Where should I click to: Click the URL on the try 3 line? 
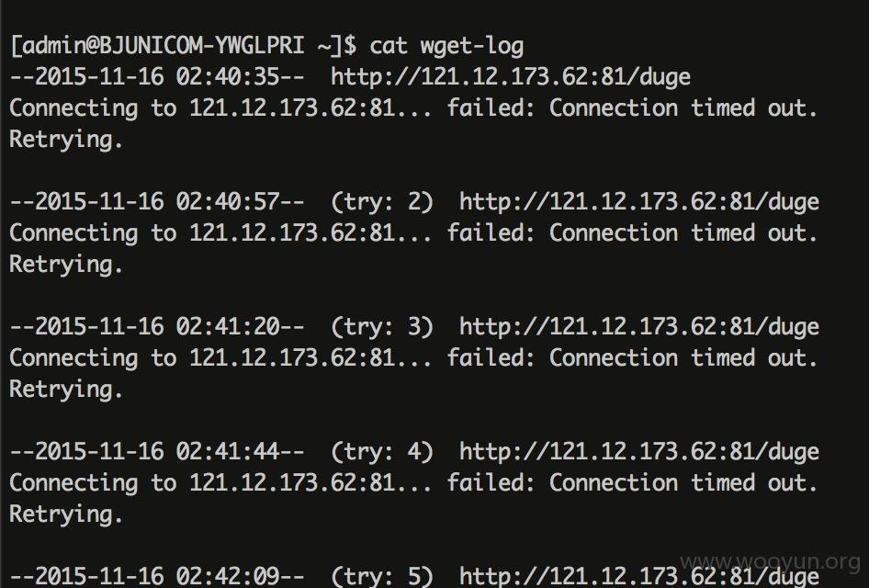point(639,327)
